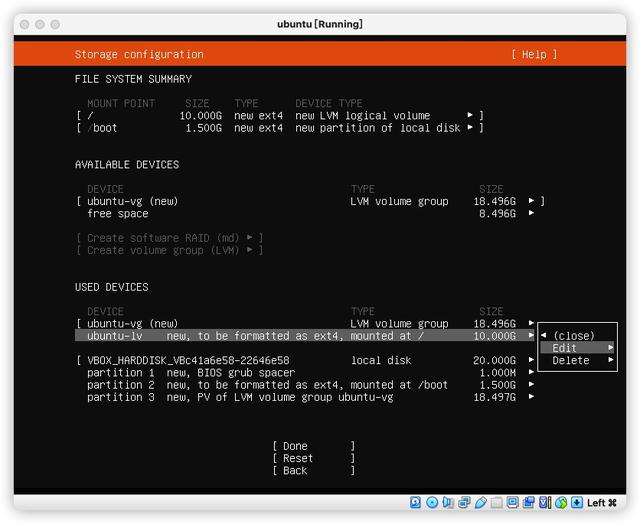Expand available ubuntu-vg 18.496G arrow

coord(531,201)
